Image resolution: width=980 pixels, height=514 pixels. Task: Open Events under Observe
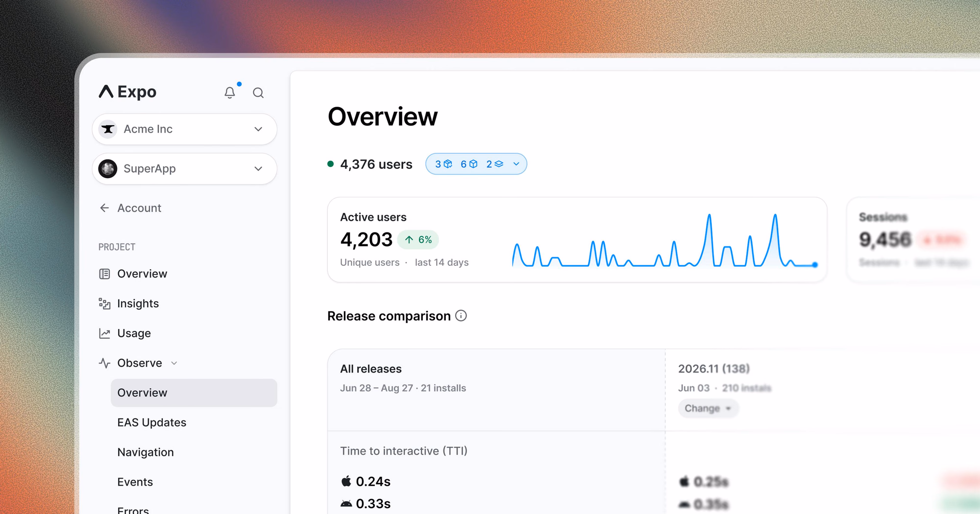135,482
